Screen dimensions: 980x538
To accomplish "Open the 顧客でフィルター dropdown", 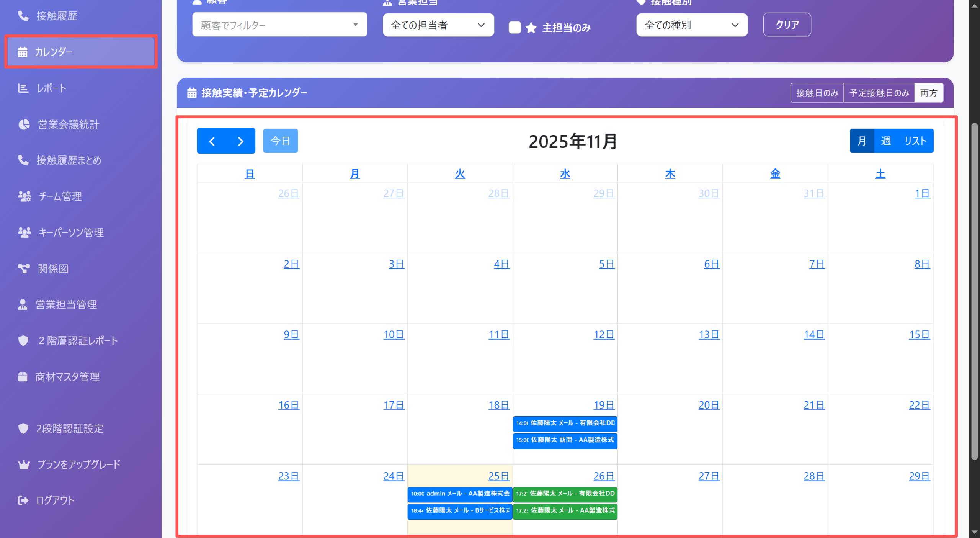I will 279,25.
